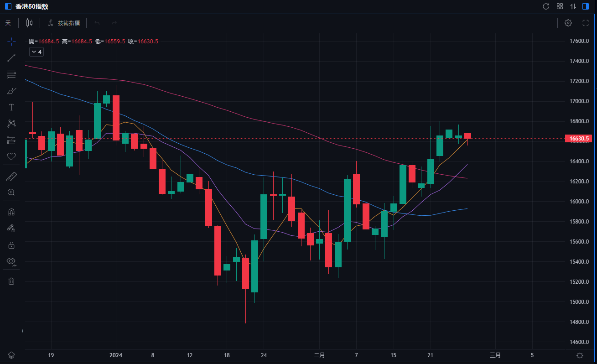The width and height of the screenshot is (597, 364).
Task: Click the up-down swap arrows icon
Action: pos(573,6)
